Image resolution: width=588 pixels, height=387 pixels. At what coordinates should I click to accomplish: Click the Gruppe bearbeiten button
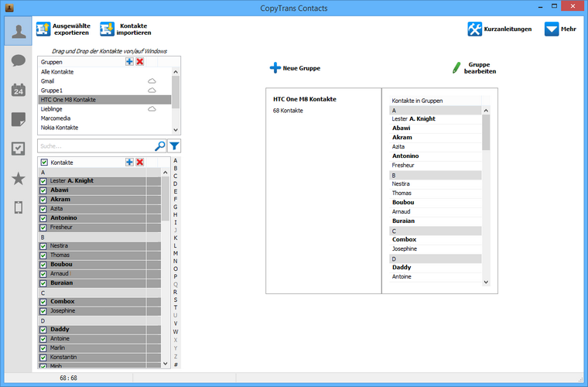[475, 68]
